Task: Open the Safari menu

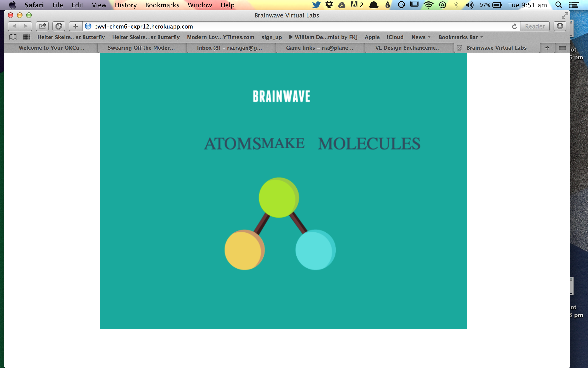Action: click(x=34, y=5)
